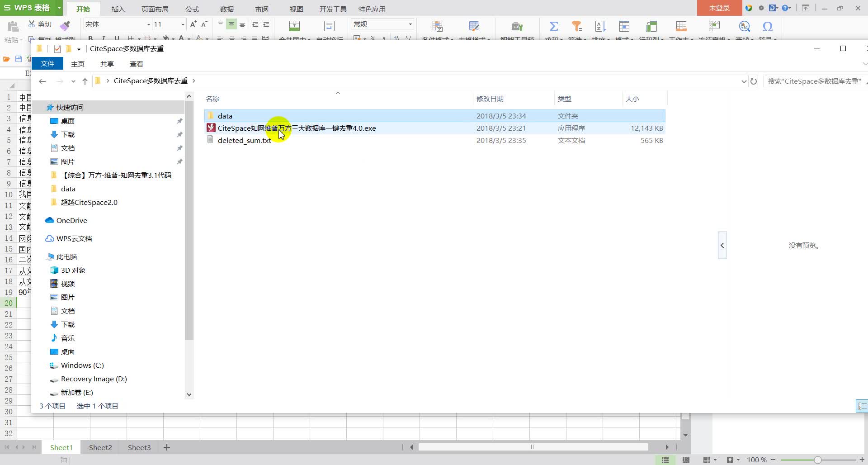
Task: Click the Merge and Center icon
Action: point(294,26)
